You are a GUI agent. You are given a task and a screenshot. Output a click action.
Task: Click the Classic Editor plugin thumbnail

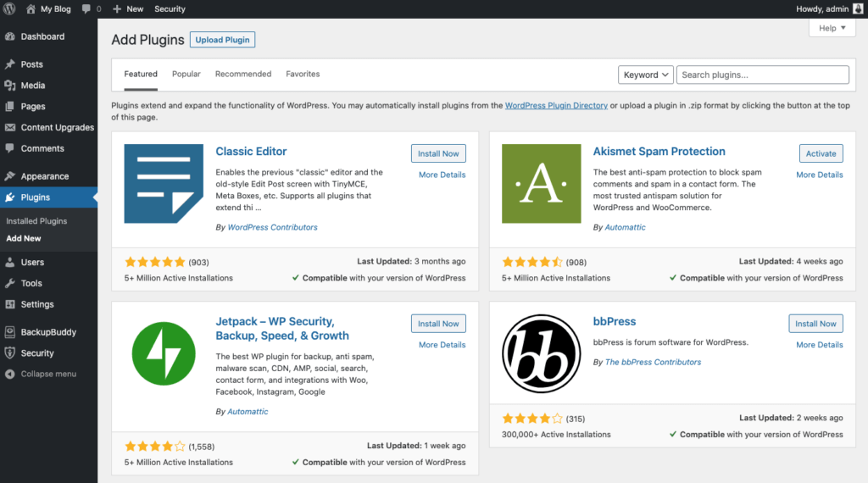tap(164, 184)
